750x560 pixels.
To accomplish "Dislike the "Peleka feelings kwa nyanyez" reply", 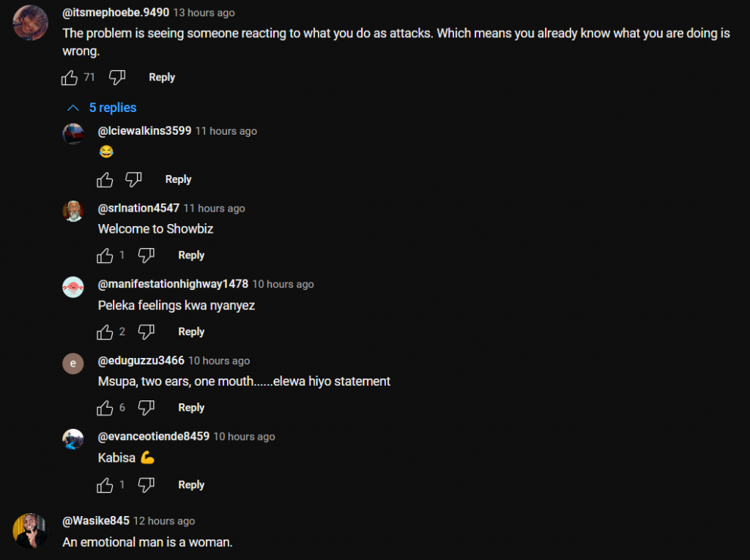I will coord(146,332).
